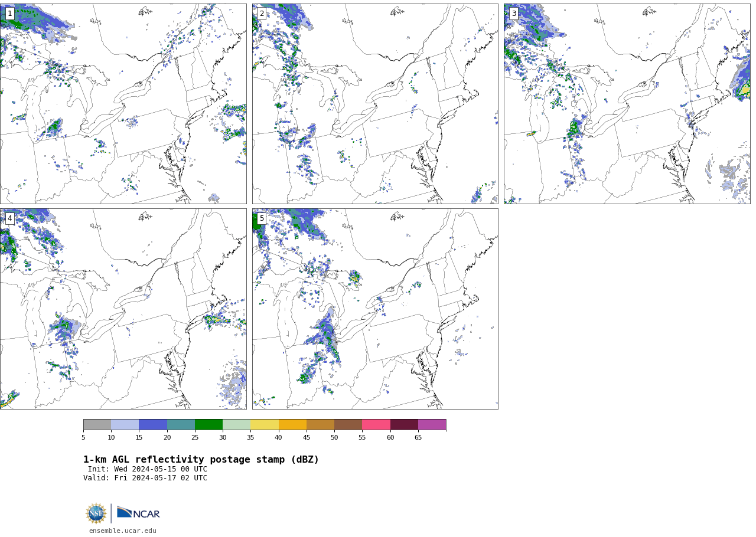Viewport: 756px width, 537px height.
Task: Click the colorbar tick label 25
Action: click(x=195, y=437)
